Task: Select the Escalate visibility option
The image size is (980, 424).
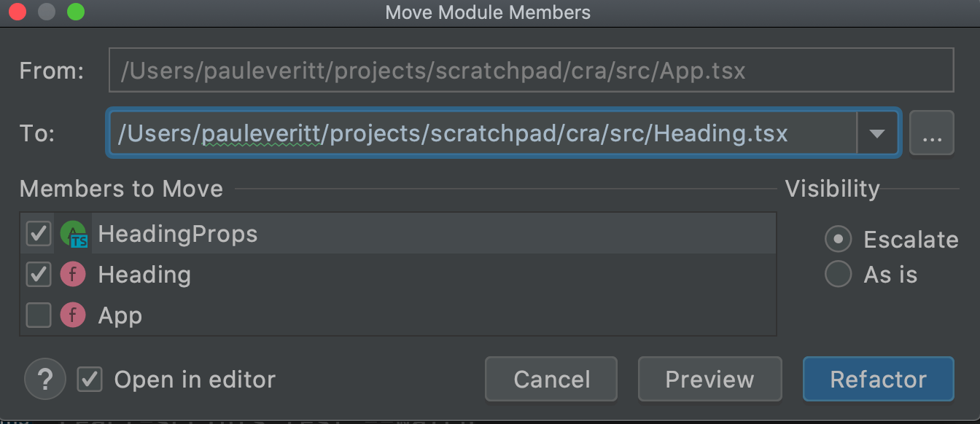Action: tap(839, 239)
